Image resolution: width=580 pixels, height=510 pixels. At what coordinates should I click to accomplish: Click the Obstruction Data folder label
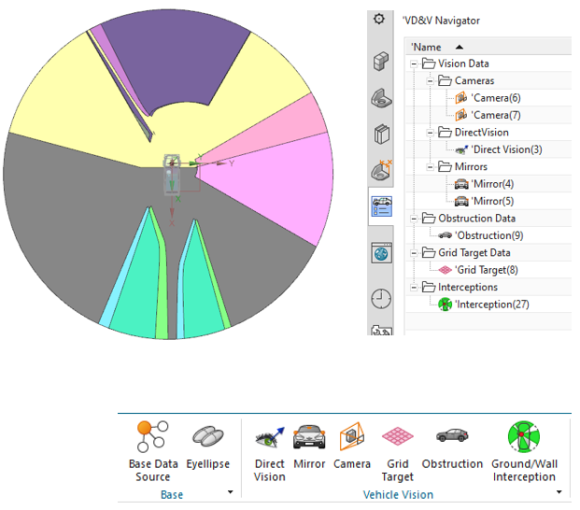[x=477, y=218]
